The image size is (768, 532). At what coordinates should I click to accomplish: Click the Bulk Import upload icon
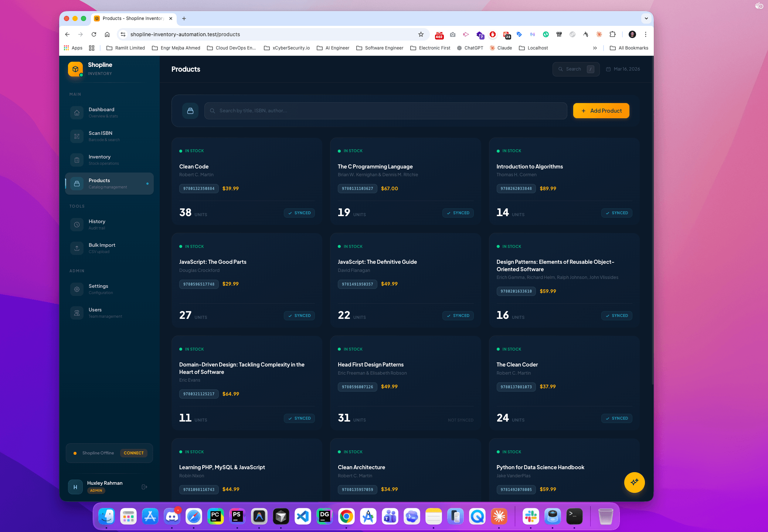(x=77, y=248)
